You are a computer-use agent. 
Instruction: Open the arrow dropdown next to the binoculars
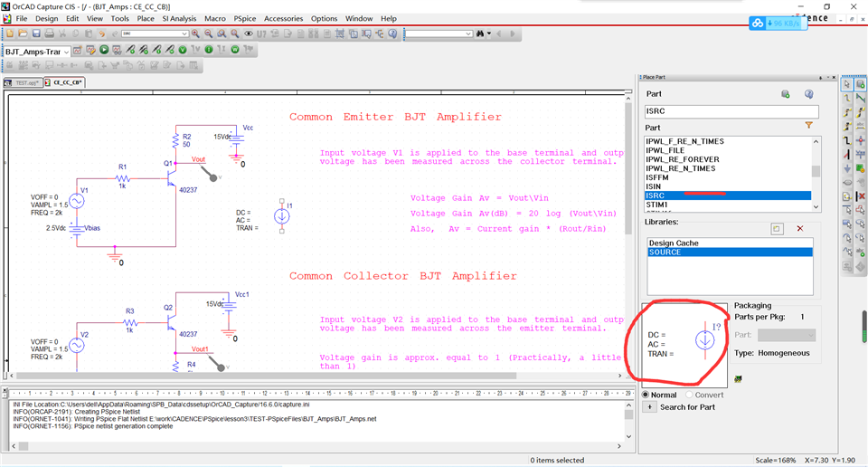[489, 33]
